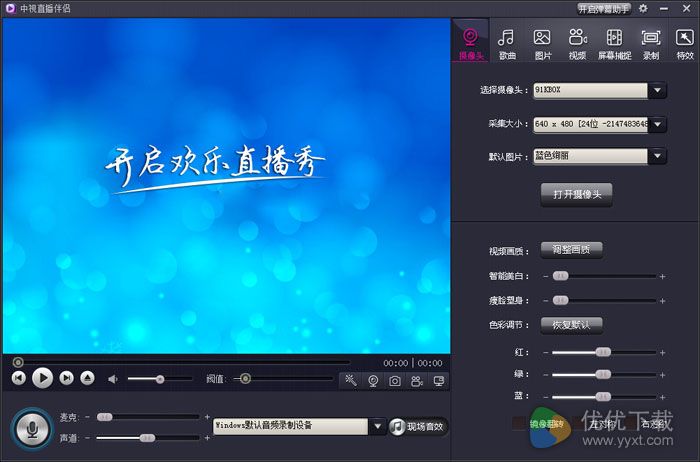Open the 特效 effects tab
The height and width of the screenshot is (462, 700).
685,44
